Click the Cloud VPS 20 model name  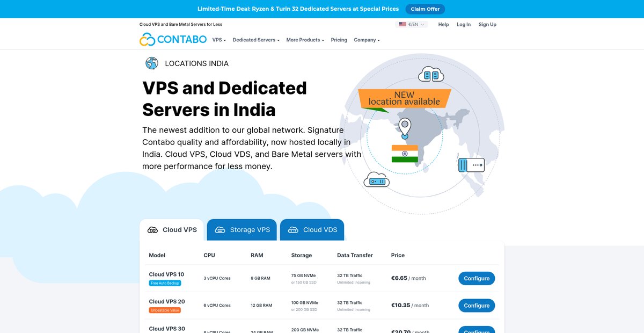pyautogui.click(x=167, y=301)
